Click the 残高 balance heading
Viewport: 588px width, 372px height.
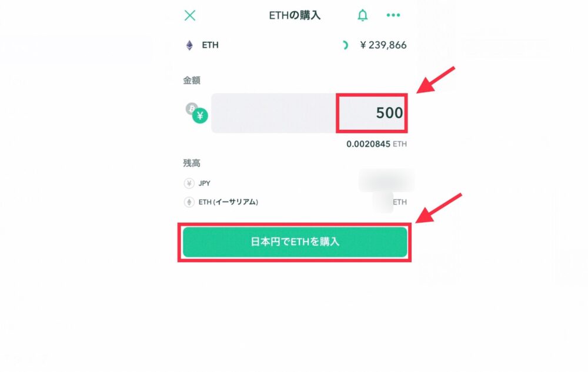pos(192,163)
